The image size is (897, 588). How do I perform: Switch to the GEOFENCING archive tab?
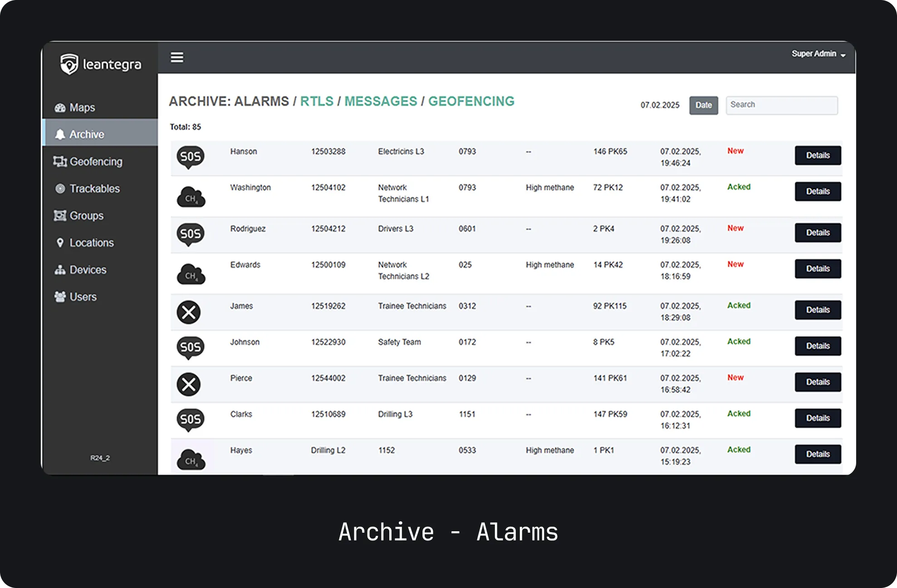pyautogui.click(x=471, y=101)
